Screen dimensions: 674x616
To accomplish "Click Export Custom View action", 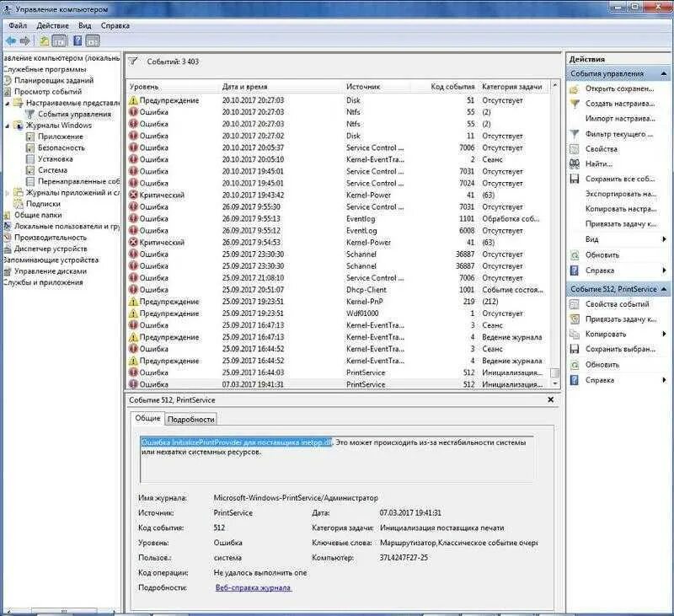I will (621, 194).
